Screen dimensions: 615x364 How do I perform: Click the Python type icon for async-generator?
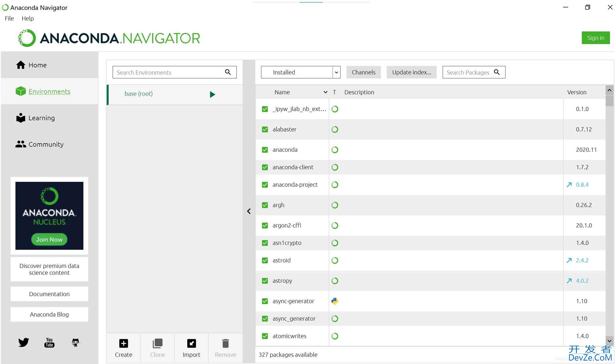[335, 301]
